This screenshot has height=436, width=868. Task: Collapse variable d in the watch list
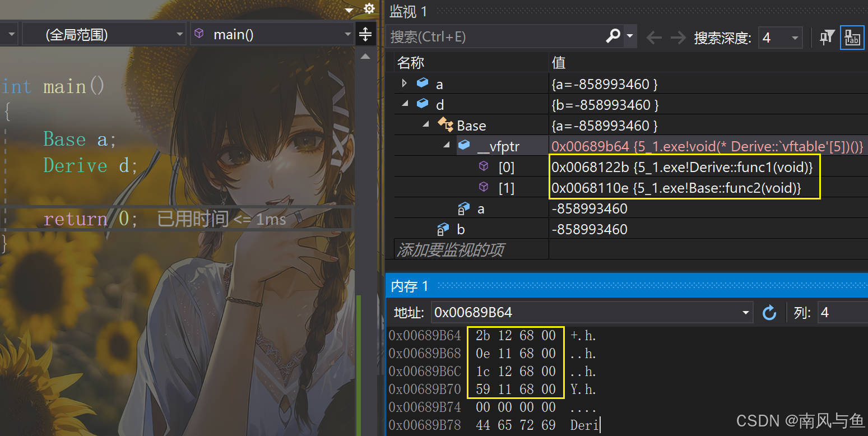(x=405, y=104)
